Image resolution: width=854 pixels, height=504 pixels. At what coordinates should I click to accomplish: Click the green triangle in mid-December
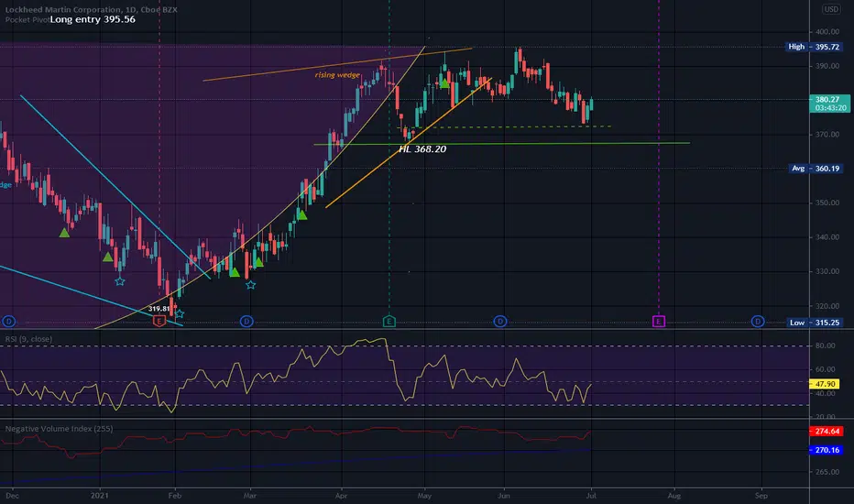pyautogui.click(x=64, y=233)
